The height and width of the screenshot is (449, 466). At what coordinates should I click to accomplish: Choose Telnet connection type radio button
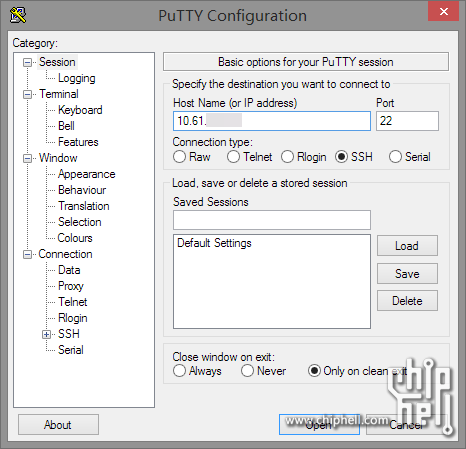point(233,157)
